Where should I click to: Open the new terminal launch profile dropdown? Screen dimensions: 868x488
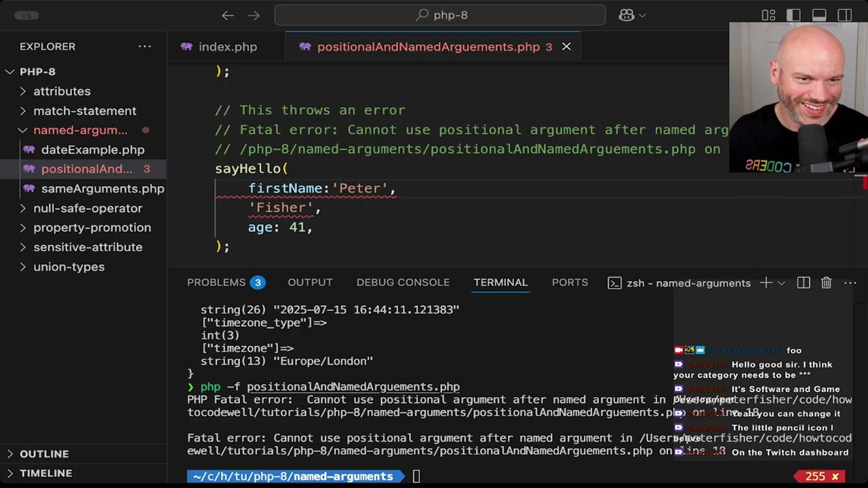click(781, 283)
